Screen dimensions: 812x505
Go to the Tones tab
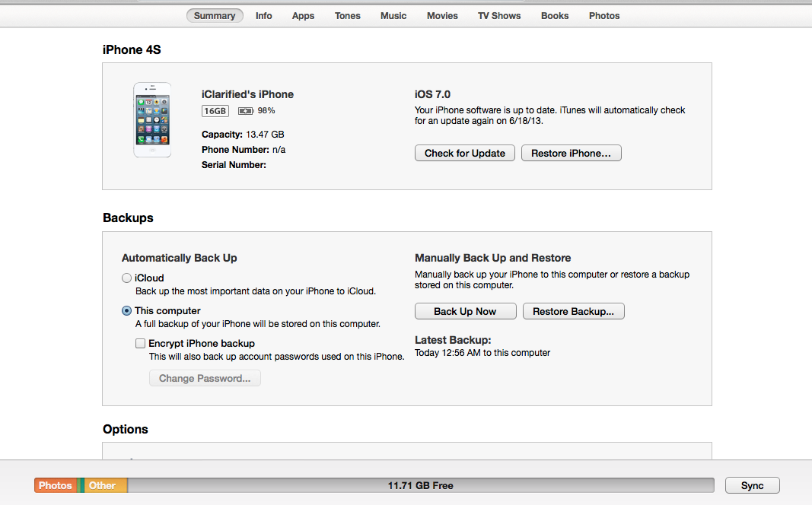click(x=348, y=16)
